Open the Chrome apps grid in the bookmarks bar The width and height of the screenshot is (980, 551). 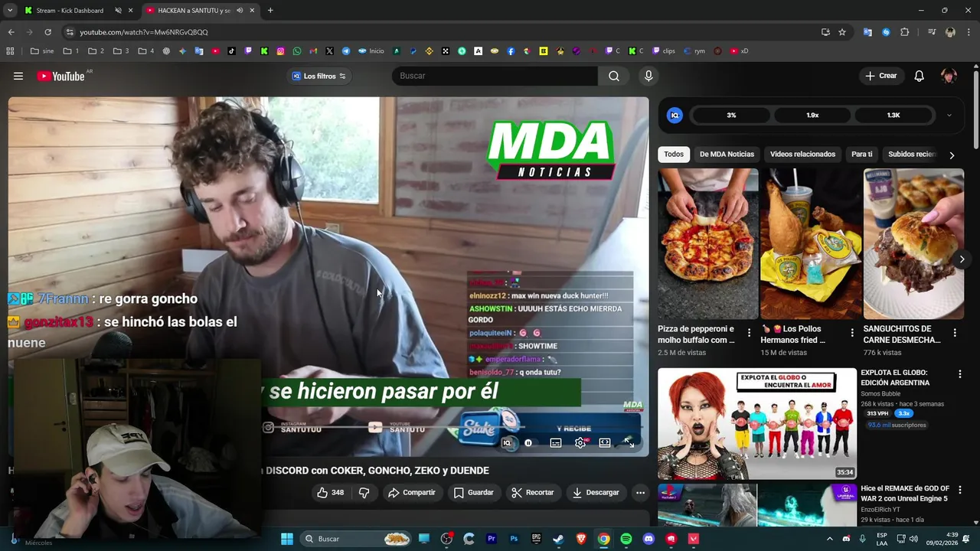pos(10,51)
